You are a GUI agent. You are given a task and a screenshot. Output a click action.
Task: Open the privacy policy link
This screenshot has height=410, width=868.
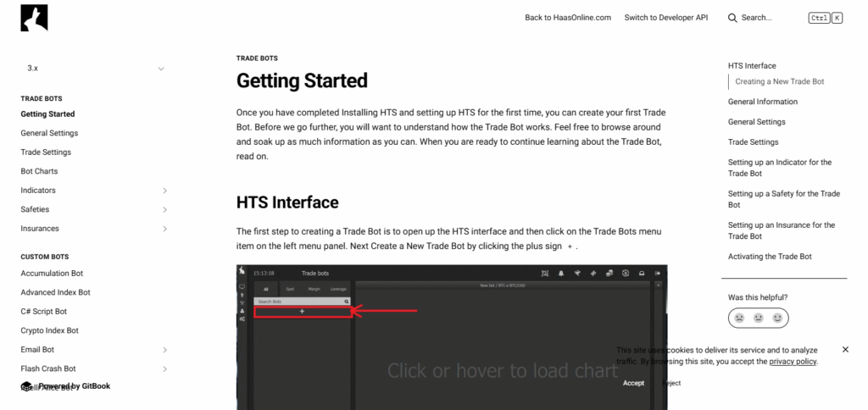tap(793, 362)
